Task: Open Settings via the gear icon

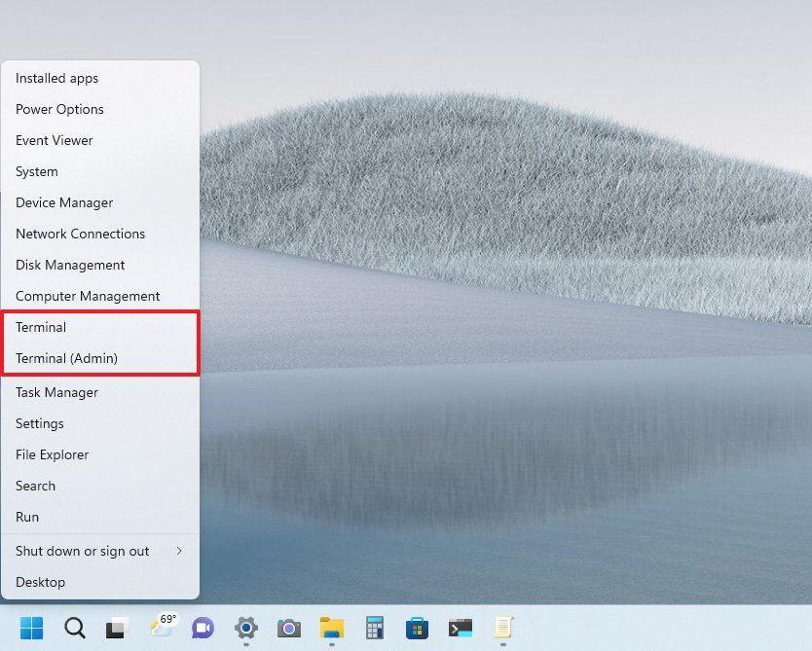Action: 245,629
